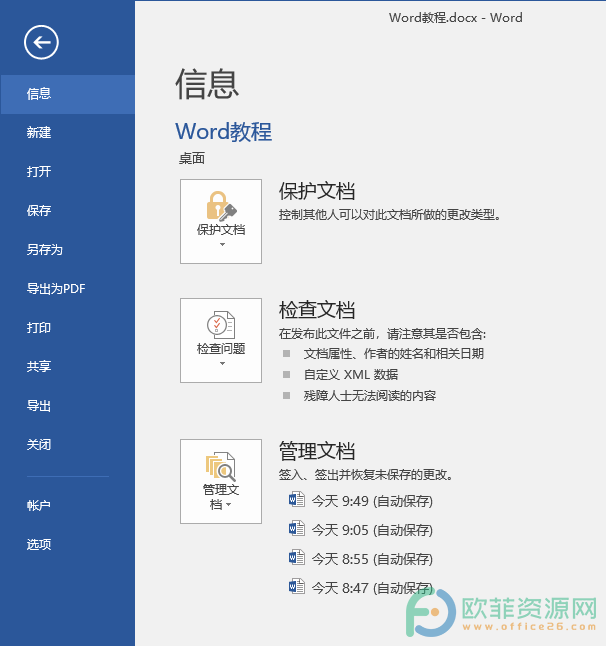Screen dimensions: 606x646
Task: Expand the 管理文档 dropdown arrow
Action: (x=229, y=505)
